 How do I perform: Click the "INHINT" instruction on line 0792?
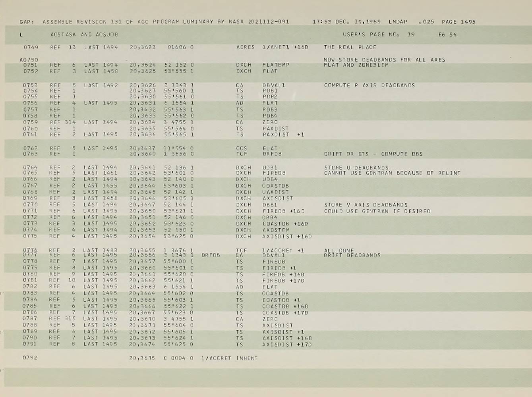coord(247,358)
